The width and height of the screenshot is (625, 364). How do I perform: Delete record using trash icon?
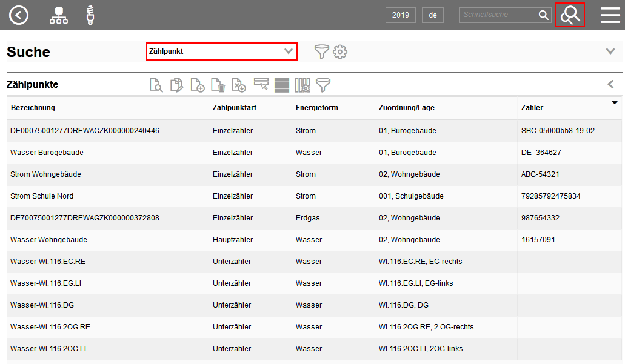click(218, 85)
